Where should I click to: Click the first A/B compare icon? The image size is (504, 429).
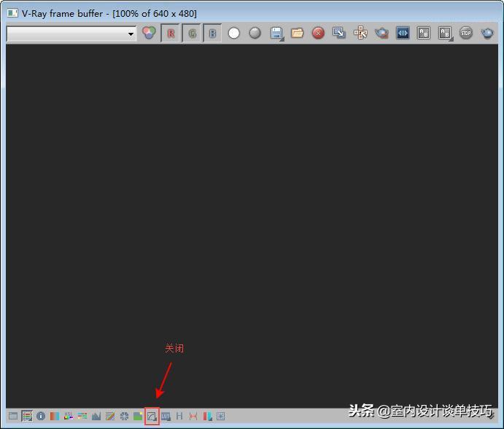(424, 33)
